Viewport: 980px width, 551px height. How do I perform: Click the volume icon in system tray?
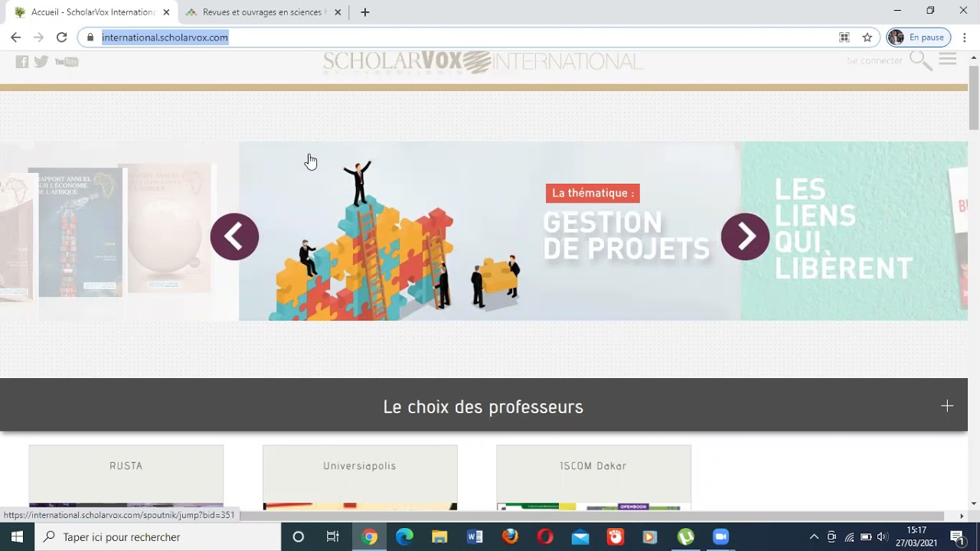[x=882, y=537]
